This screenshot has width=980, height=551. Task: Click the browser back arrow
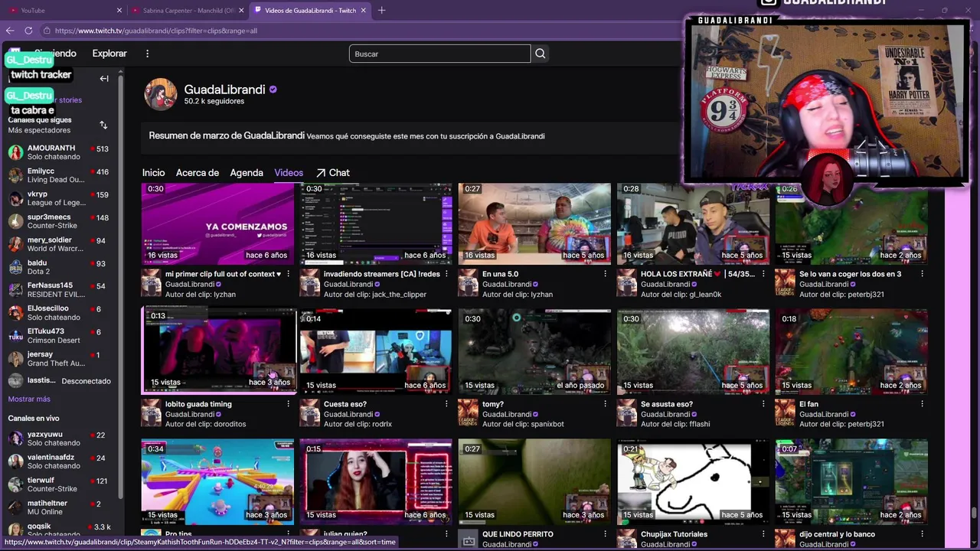(x=10, y=31)
